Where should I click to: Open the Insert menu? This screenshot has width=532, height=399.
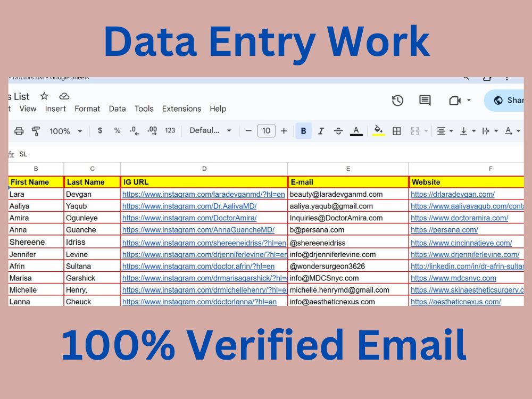pos(56,109)
